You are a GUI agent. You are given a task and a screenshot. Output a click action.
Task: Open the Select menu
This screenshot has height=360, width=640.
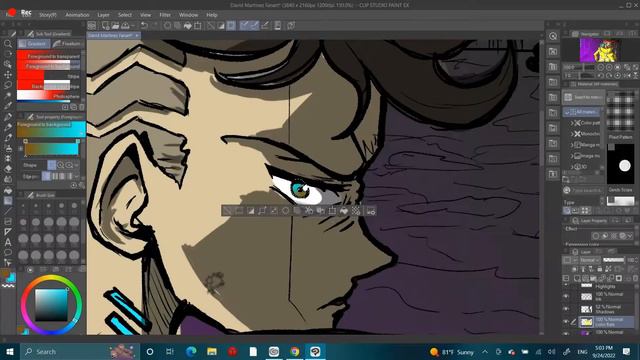point(125,15)
